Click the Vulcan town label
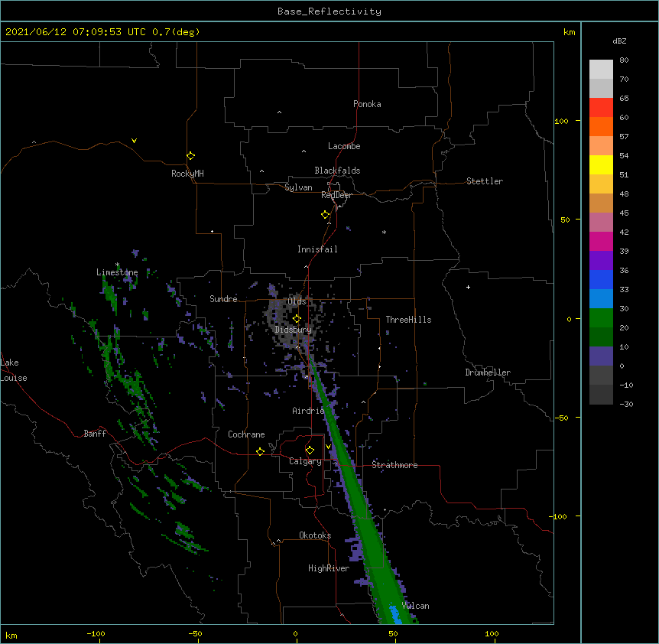This screenshot has height=644, width=659. (x=415, y=606)
